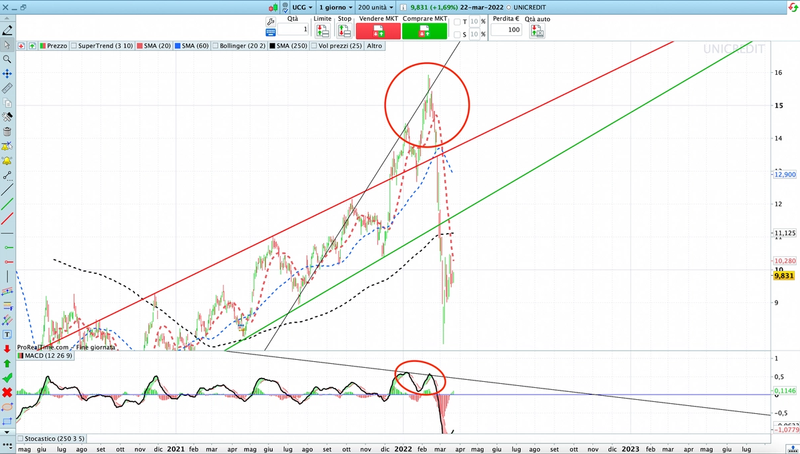Click the trash bin delete icon
The width and height of the screenshot is (800, 454).
click(7, 132)
